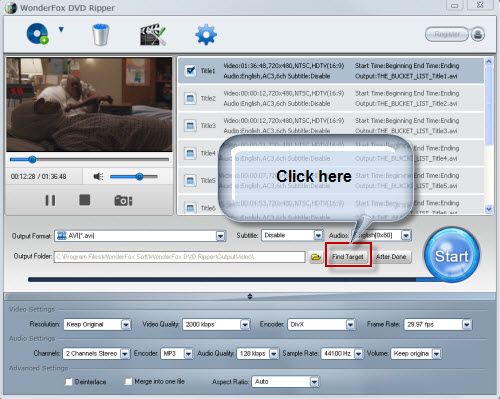Open the Output Format dropdown
The height and width of the screenshot is (399, 500).
pyautogui.click(x=220, y=236)
